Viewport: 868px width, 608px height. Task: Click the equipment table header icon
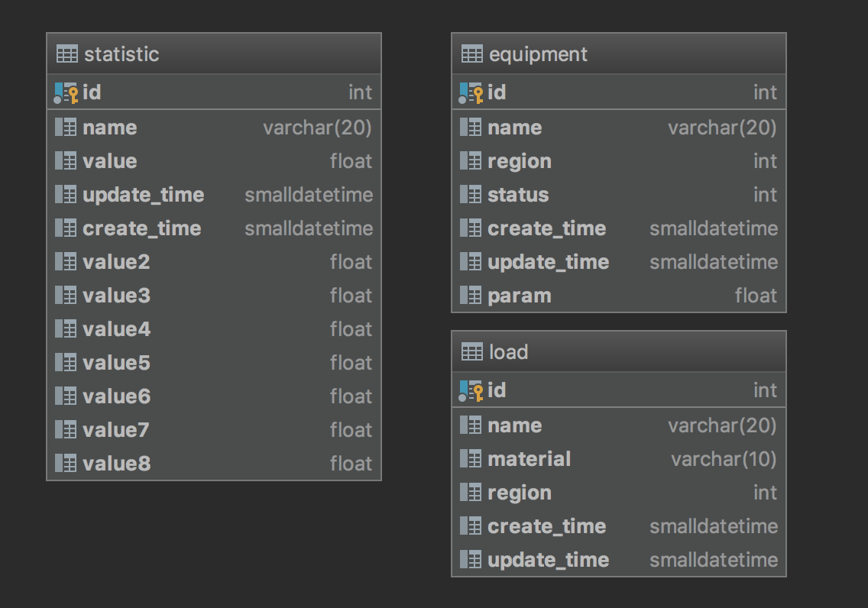tap(472, 54)
